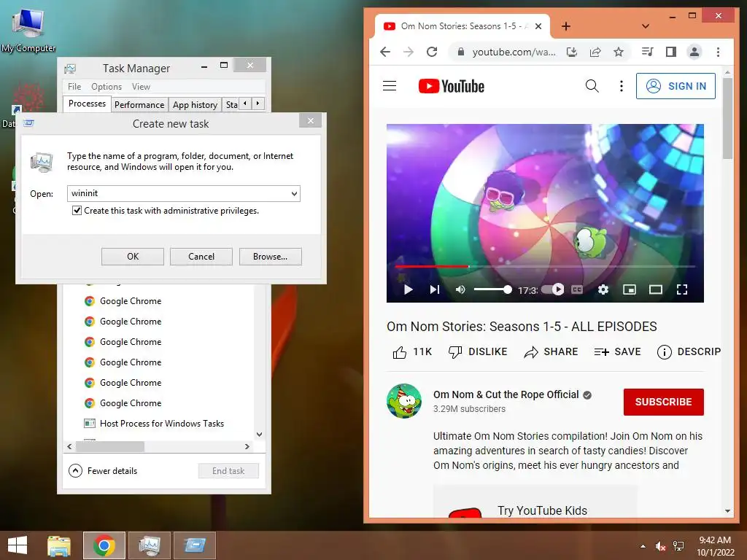Open the video settings gear
Image resolution: width=747 pixels, height=560 pixels.
pos(603,289)
